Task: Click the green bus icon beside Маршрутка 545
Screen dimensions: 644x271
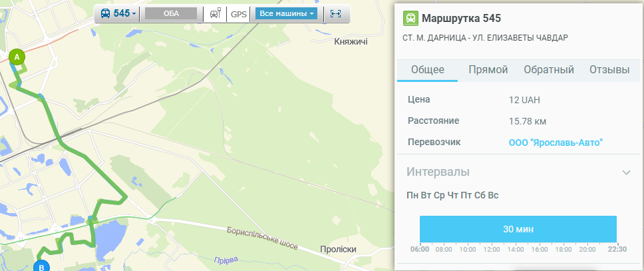Action: pos(411,18)
